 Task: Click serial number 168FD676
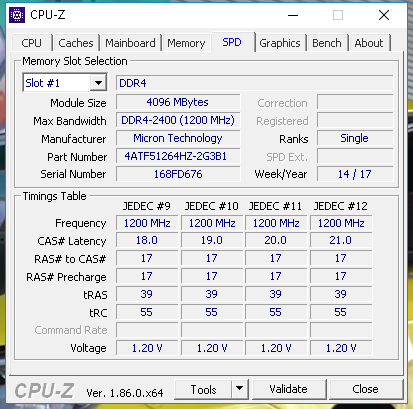pos(178,174)
